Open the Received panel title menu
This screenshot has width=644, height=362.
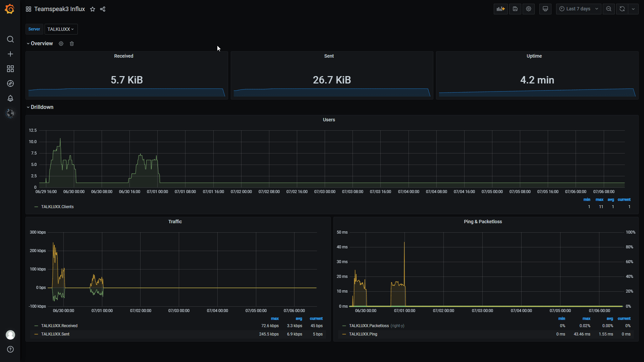pos(123,56)
